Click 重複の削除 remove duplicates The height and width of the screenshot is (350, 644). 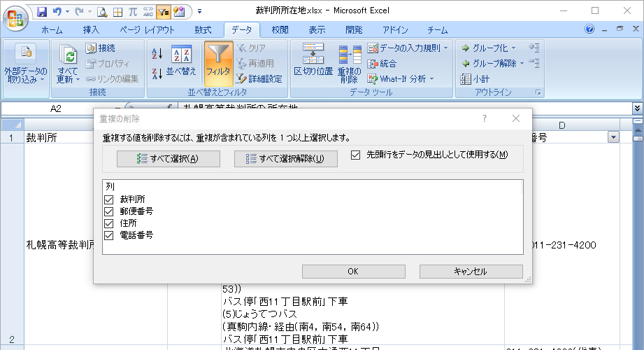point(349,64)
